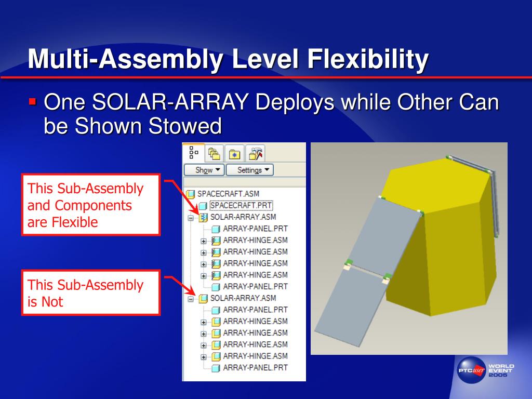The image size is (532, 399).
Task: Select the SPACECRAFT.PRT label
Action: click(241, 205)
